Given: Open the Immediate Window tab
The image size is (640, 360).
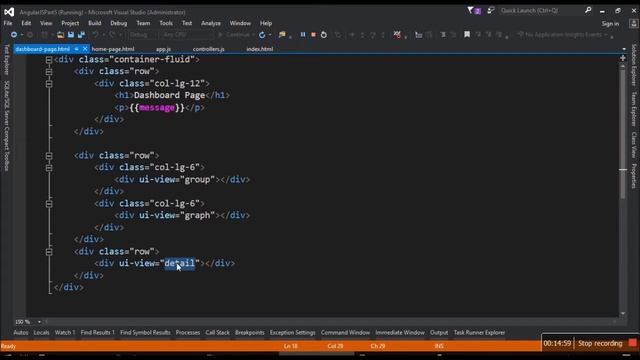Looking at the screenshot, I should [400, 333].
